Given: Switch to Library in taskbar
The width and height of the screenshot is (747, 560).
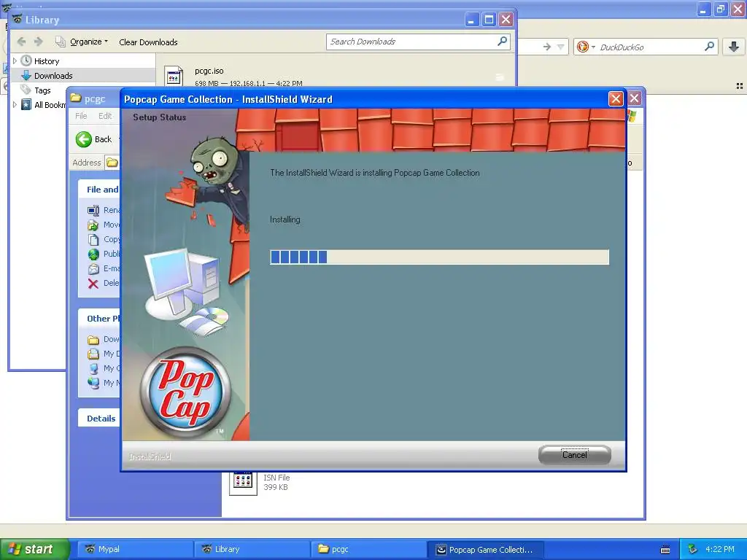Looking at the screenshot, I should click(x=251, y=549).
